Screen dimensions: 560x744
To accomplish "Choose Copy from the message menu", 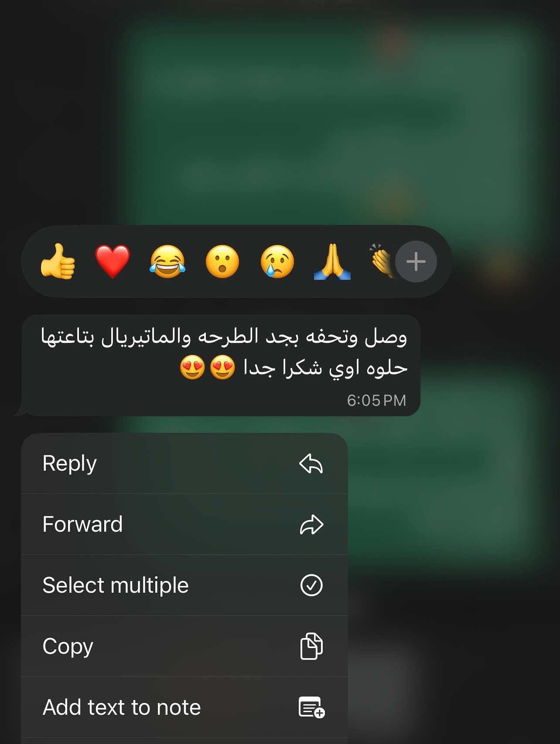I will [x=184, y=646].
